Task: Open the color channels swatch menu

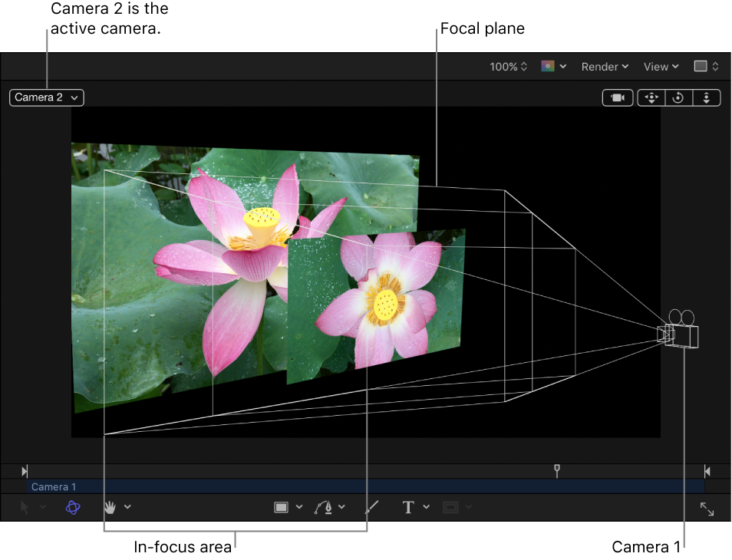Action: click(553, 67)
